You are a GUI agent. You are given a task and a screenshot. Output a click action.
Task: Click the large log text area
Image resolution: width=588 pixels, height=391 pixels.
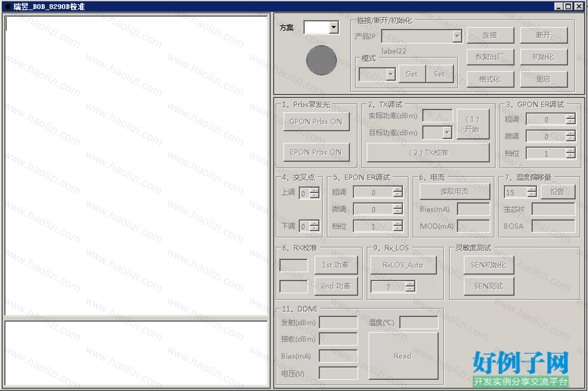136,166
